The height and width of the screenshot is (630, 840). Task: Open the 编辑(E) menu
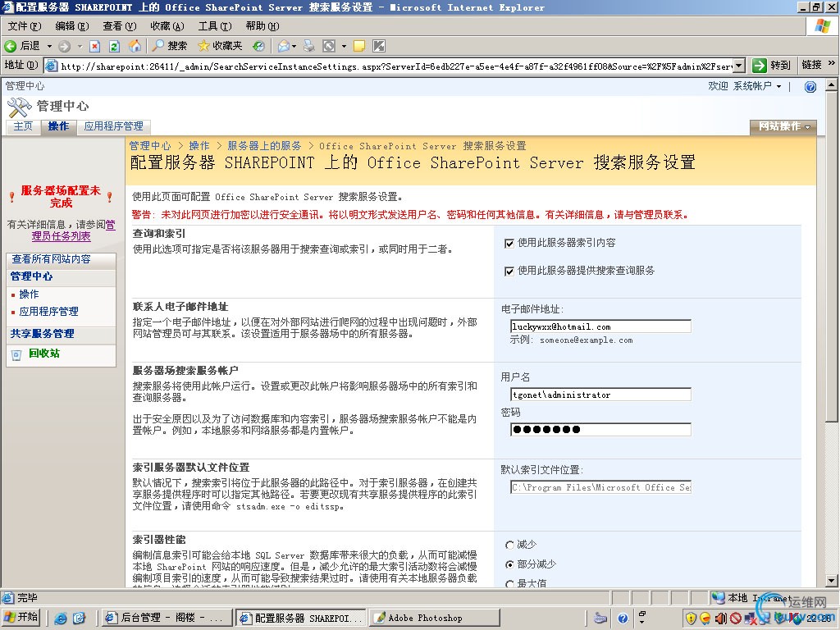click(72, 25)
